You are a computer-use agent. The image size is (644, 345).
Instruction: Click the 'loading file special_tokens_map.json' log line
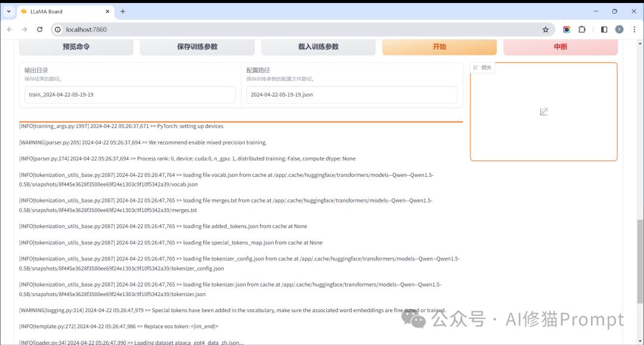[171, 243]
